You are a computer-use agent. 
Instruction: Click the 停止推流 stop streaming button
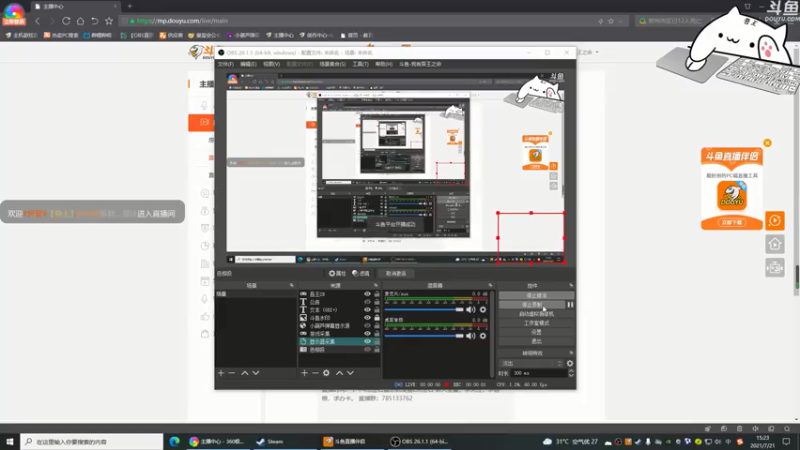(536, 295)
